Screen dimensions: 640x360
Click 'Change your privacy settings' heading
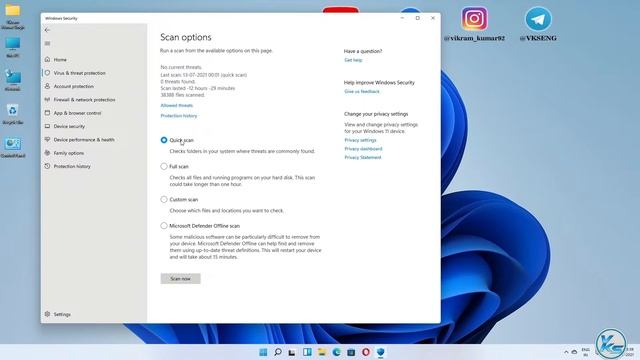376,114
